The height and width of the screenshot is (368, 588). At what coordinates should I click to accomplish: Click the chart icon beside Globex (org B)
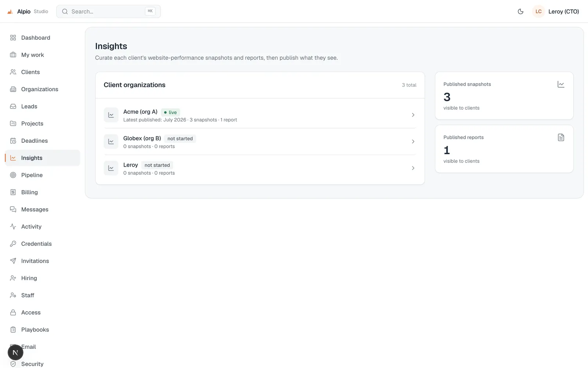click(x=111, y=142)
